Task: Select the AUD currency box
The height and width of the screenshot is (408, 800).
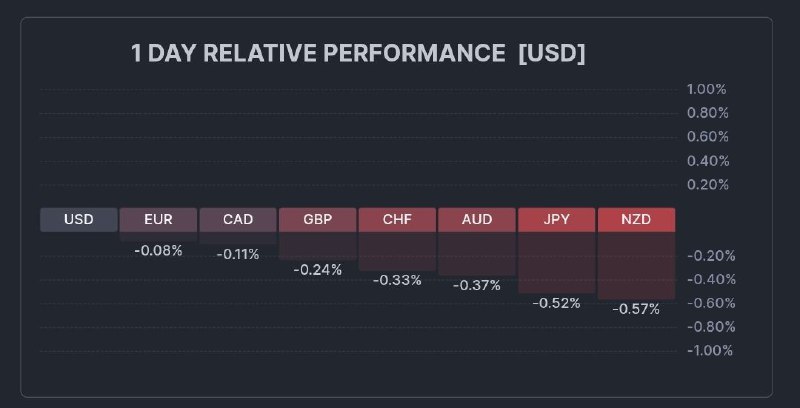Action: point(476,220)
